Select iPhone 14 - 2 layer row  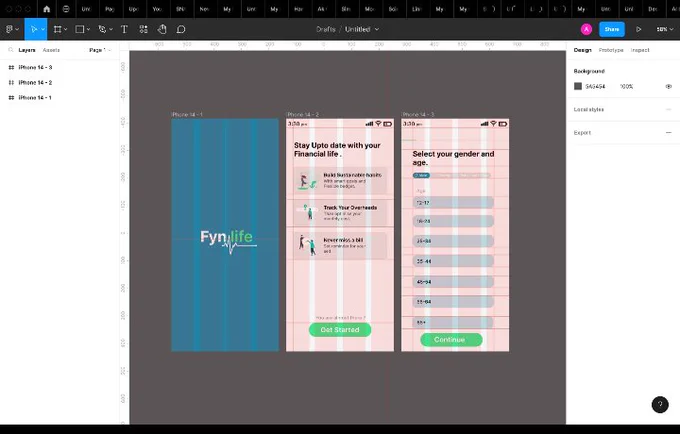pos(59,82)
